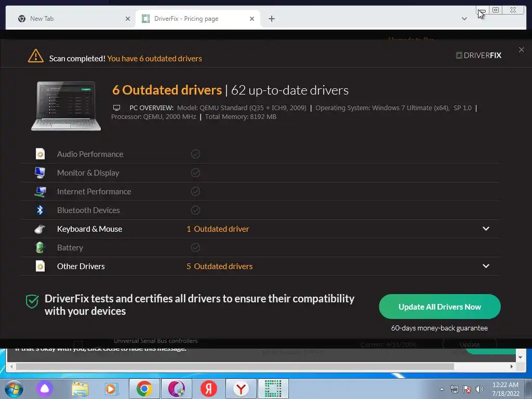Close the New Tab browser tab

(x=128, y=19)
